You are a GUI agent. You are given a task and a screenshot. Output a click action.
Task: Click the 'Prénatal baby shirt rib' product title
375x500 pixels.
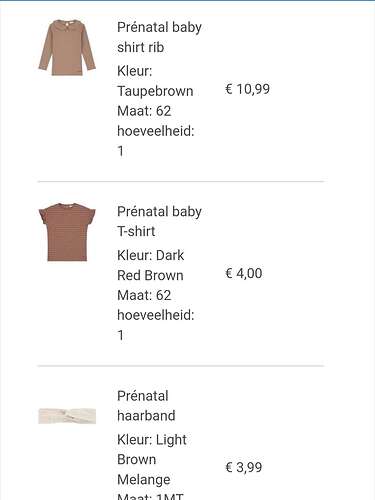[x=159, y=37]
